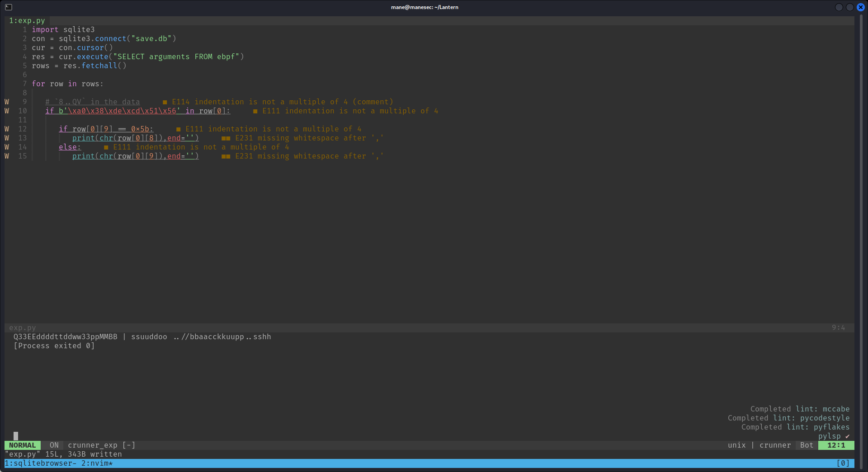This screenshot has width=868, height=472.
Task: Click the E114 comment indentation warning text
Action: pyautogui.click(x=283, y=102)
